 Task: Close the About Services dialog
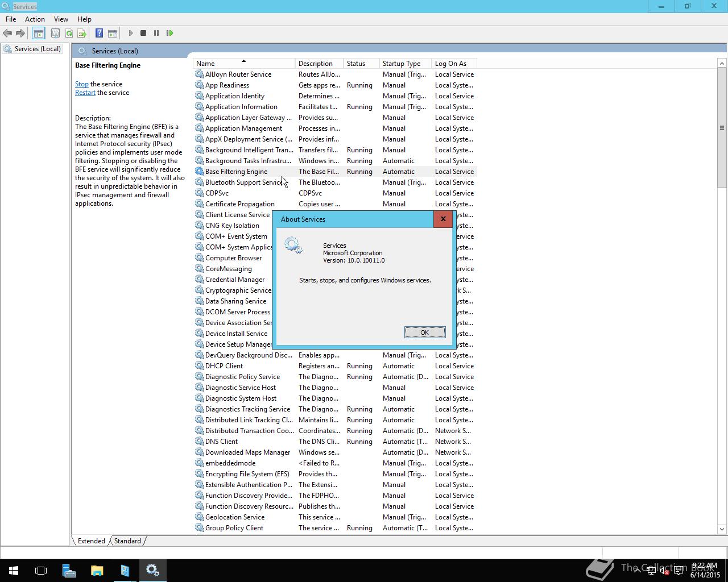tap(443, 219)
